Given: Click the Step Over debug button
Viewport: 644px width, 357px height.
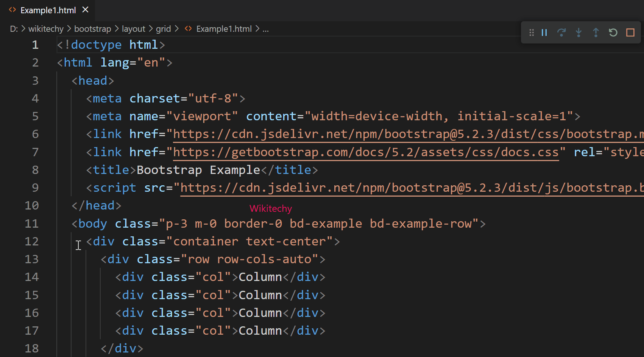Looking at the screenshot, I should (x=561, y=33).
